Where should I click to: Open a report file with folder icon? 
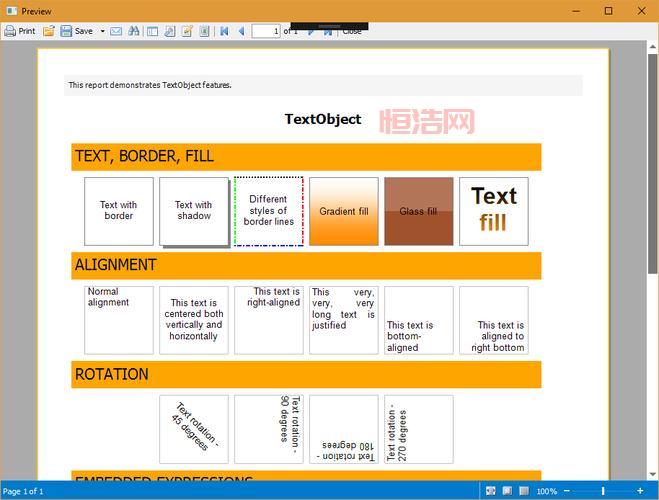pos(49,31)
